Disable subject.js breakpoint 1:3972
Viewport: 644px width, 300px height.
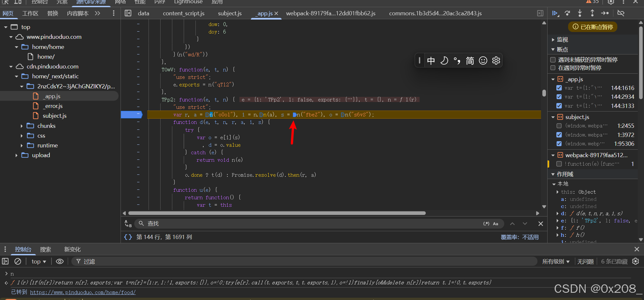(559, 135)
